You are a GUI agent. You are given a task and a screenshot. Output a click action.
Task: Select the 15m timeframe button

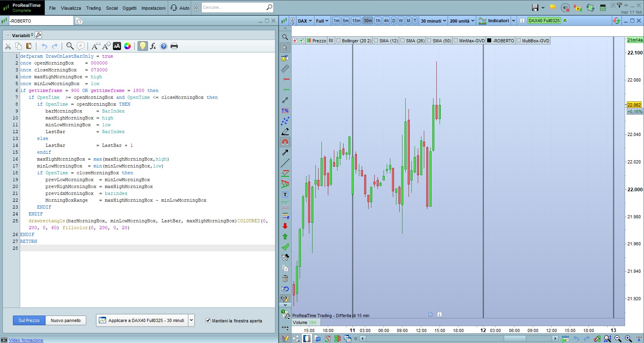pyautogui.click(x=356, y=21)
